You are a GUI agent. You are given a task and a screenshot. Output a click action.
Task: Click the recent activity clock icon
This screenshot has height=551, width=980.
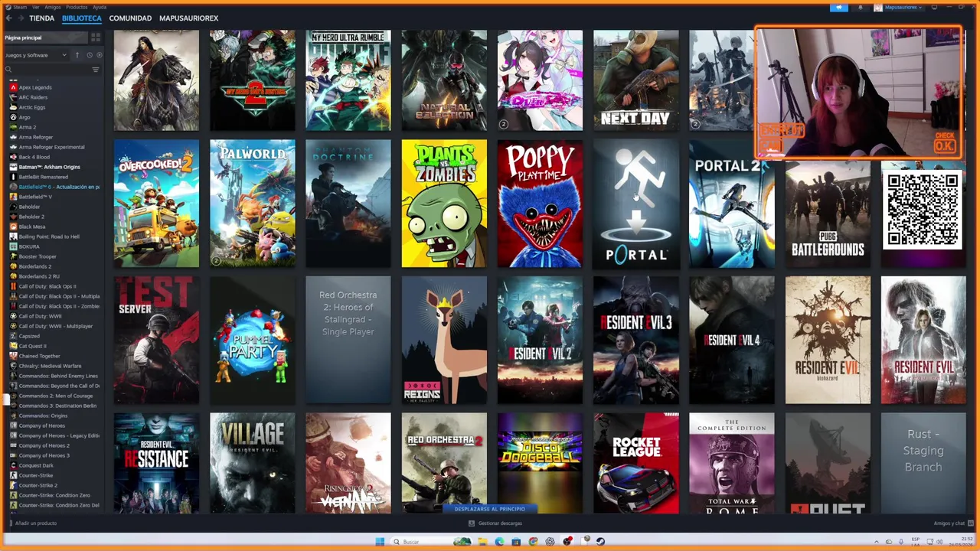tap(90, 55)
